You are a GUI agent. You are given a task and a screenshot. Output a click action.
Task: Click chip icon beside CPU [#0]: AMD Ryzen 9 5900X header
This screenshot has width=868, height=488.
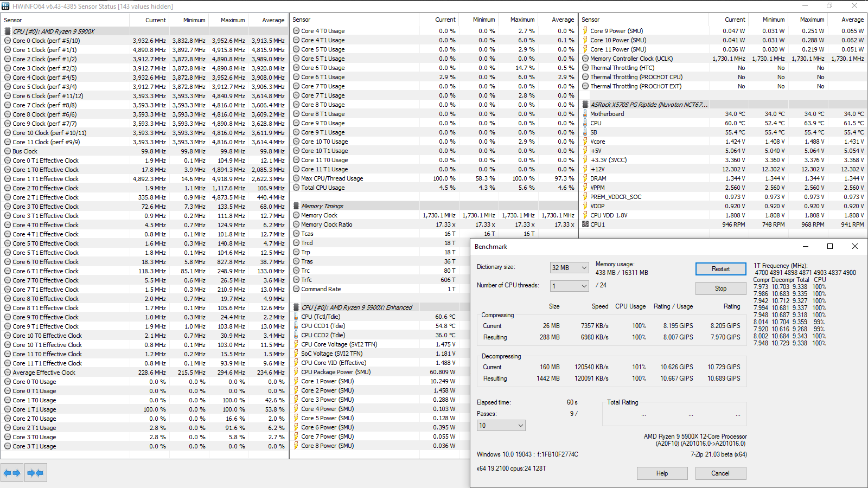click(x=8, y=31)
